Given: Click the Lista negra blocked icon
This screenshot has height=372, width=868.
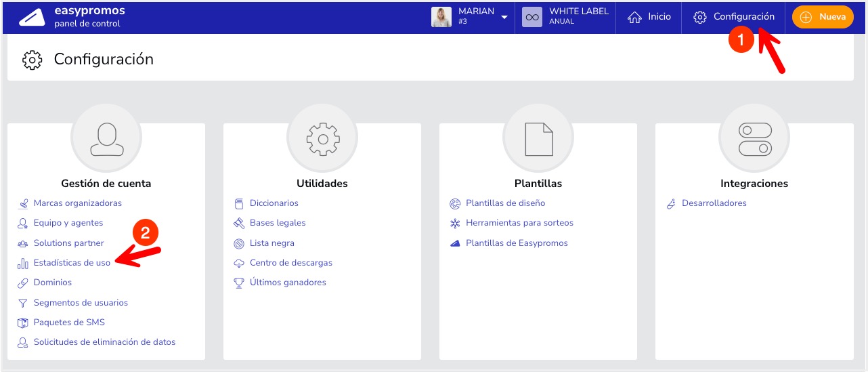Looking at the screenshot, I should (239, 243).
